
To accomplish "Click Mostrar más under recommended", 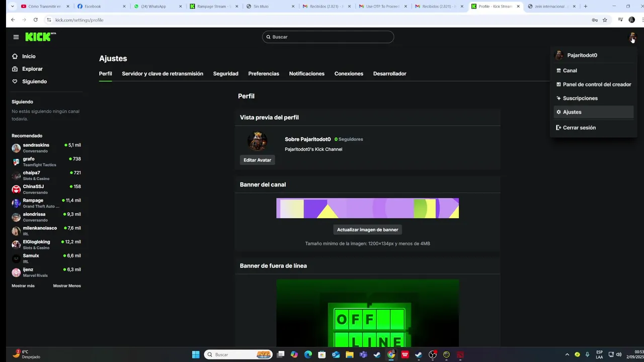I will 23,286.
